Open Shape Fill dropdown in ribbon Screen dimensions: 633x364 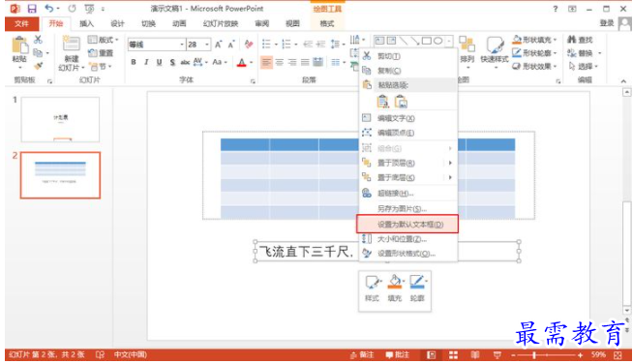click(x=535, y=40)
